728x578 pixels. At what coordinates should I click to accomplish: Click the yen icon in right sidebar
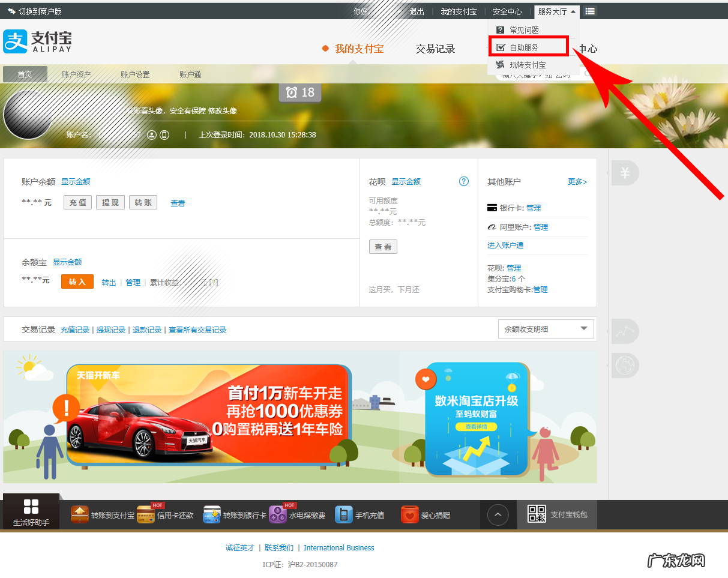point(625,173)
